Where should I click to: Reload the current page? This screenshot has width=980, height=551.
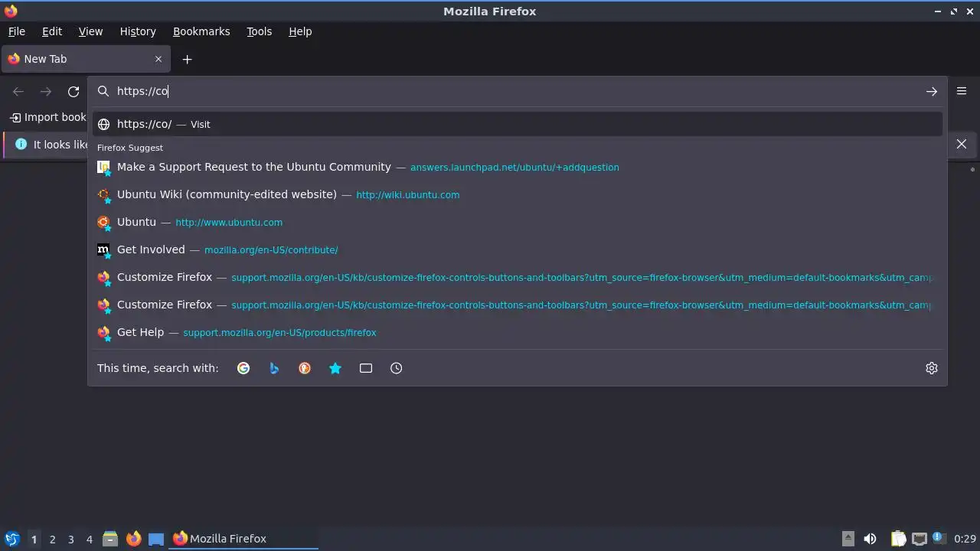tap(73, 91)
